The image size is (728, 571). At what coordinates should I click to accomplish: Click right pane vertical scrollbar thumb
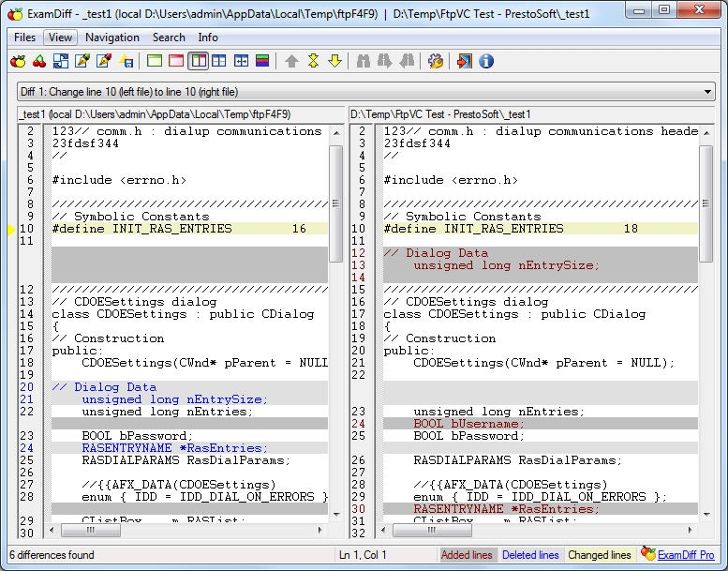tap(706, 203)
